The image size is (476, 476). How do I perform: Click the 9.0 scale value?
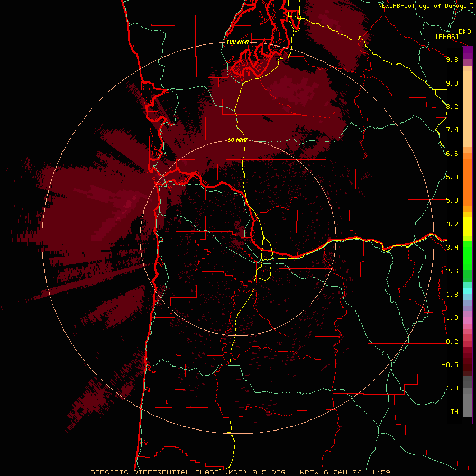click(x=452, y=83)
